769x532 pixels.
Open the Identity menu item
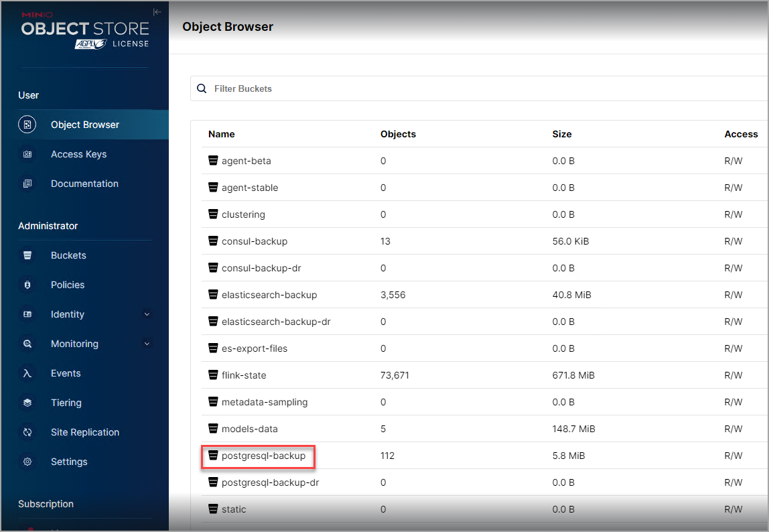(68, 314)
